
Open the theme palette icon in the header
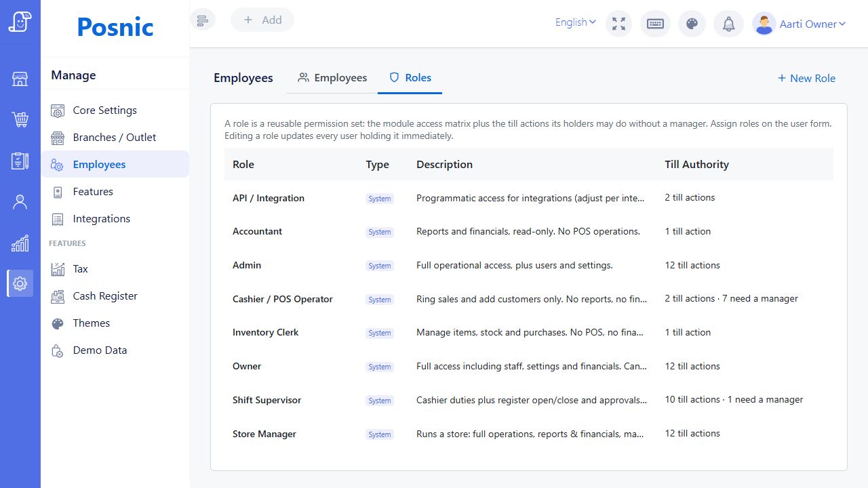[692, 24]
